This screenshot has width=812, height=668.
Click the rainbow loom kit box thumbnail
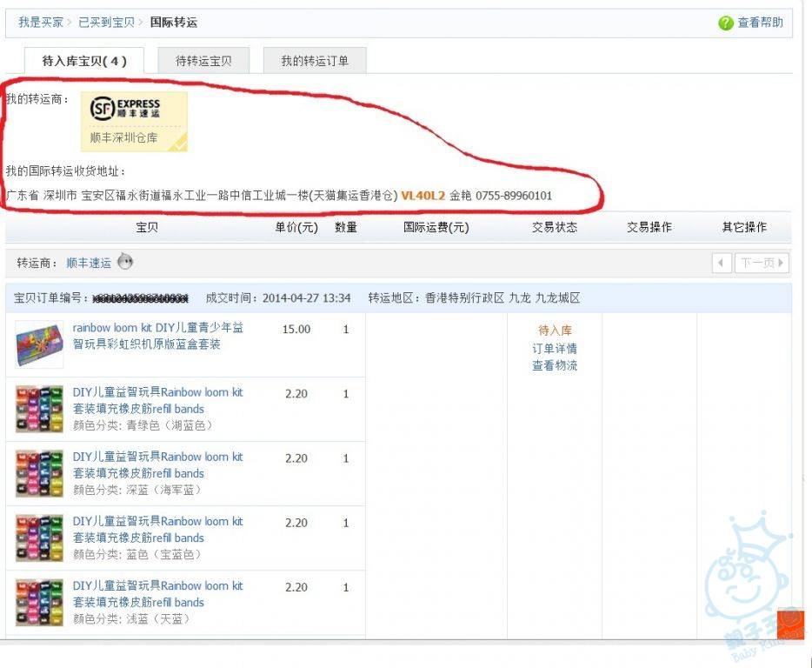[x=39, y=344]
